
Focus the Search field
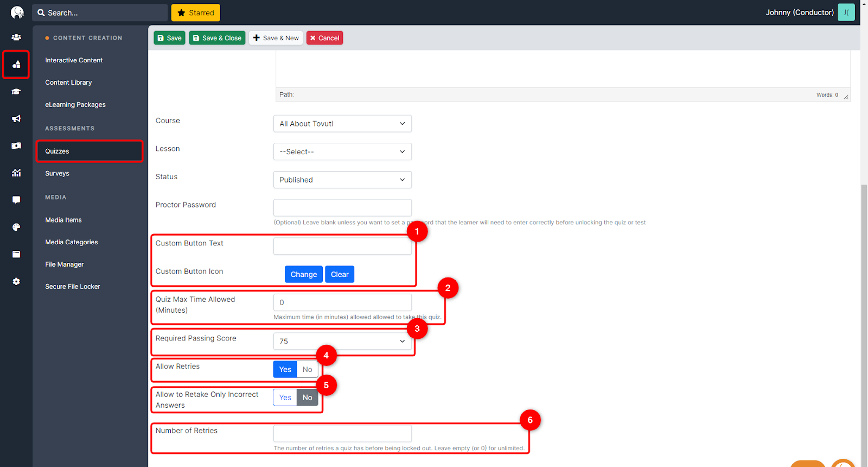click(x=100, y=12)
